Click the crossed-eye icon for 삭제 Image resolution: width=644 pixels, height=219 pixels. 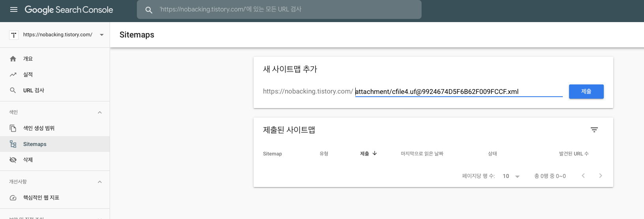pos(13,160)
